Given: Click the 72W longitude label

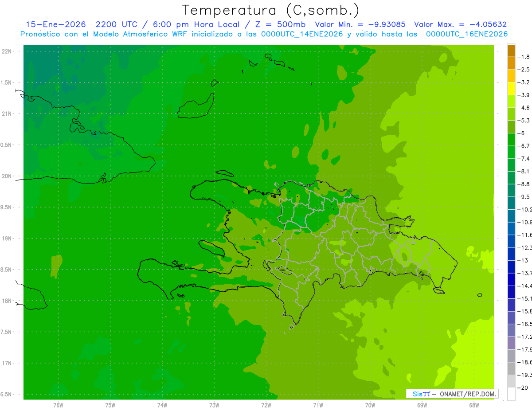Looking at the screenshot, I should pyautogui.click(x=266, y=405).
